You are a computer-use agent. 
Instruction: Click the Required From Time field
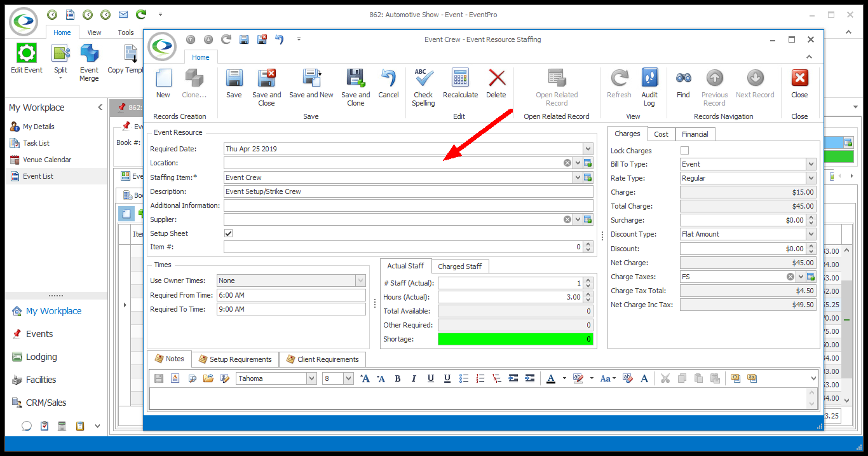[x=291, y=295]
